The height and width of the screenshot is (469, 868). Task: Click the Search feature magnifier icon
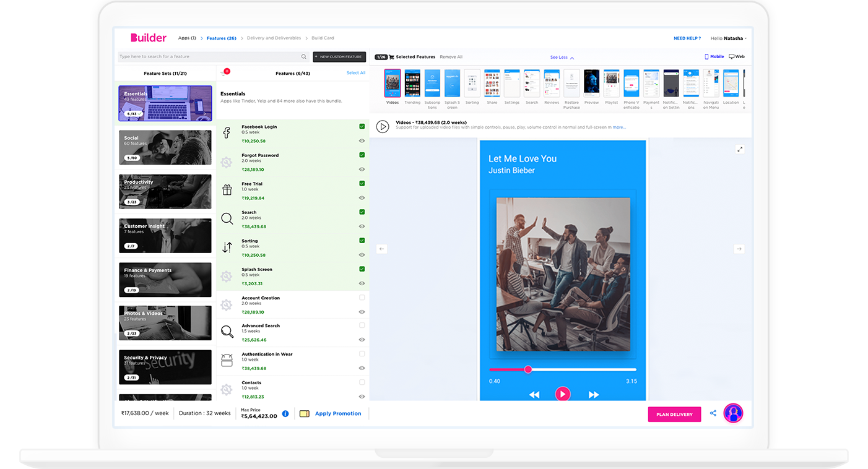(x=227, y=218)
